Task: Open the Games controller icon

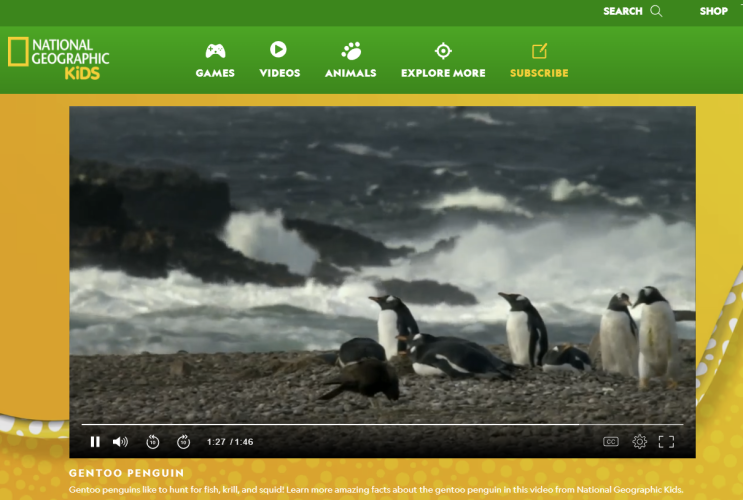Action: coord(215,50)
